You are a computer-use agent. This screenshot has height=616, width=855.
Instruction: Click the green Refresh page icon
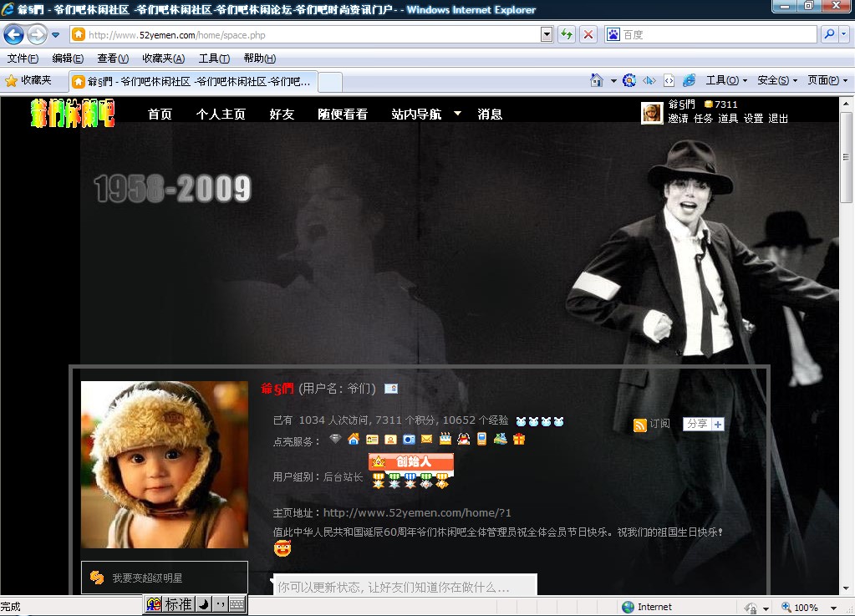pos(567,35)
